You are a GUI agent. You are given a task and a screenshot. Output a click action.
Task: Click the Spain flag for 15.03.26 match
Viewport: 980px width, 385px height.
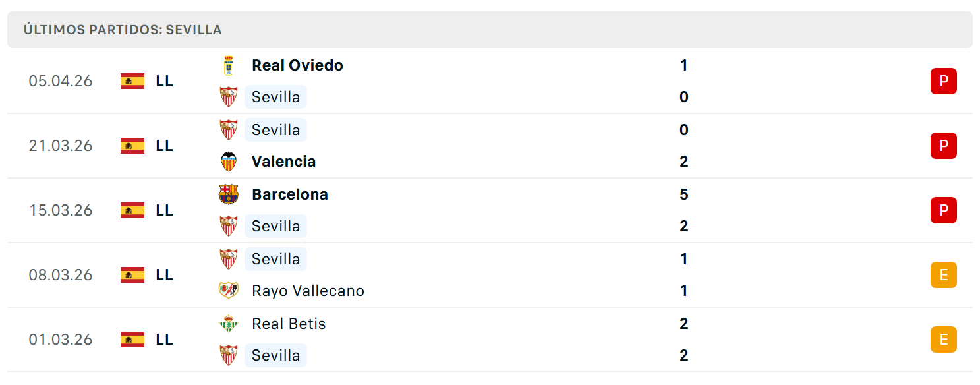coord(132,210)
